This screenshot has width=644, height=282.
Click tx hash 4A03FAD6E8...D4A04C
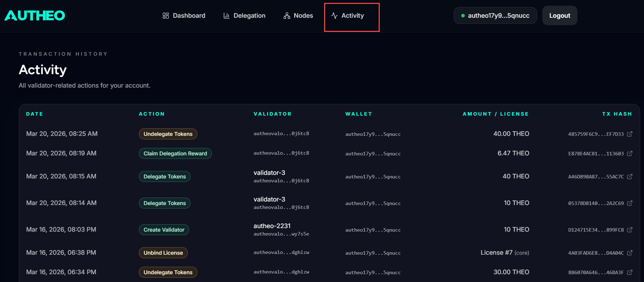pos(596,253)
